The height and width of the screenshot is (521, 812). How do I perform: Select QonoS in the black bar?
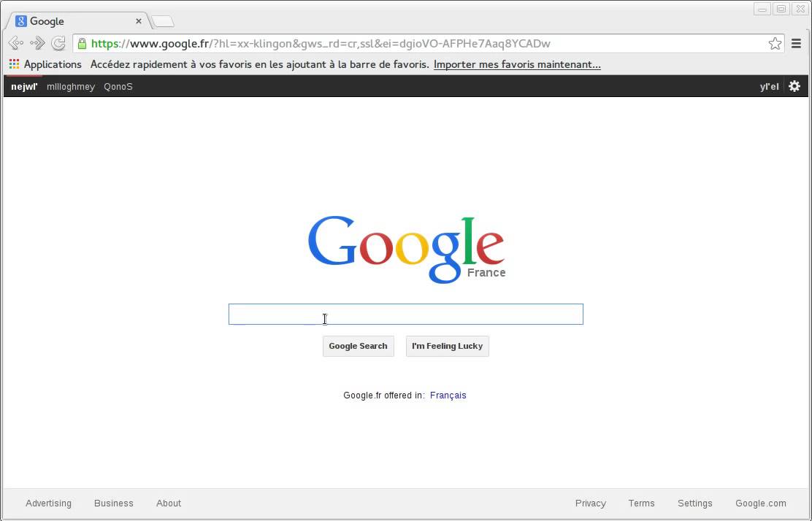click(118, 86)
